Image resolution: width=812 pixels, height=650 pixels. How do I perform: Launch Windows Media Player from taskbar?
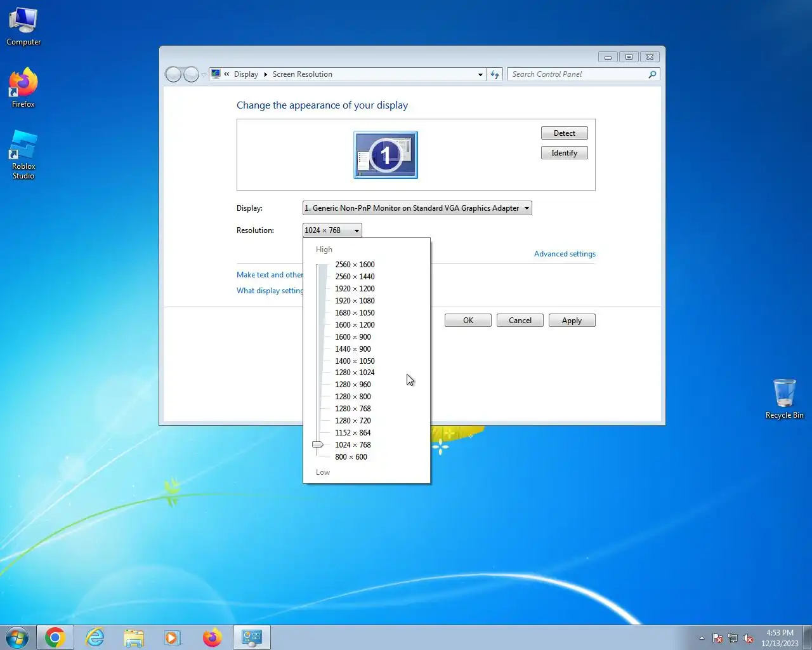[x=173, y=637]
